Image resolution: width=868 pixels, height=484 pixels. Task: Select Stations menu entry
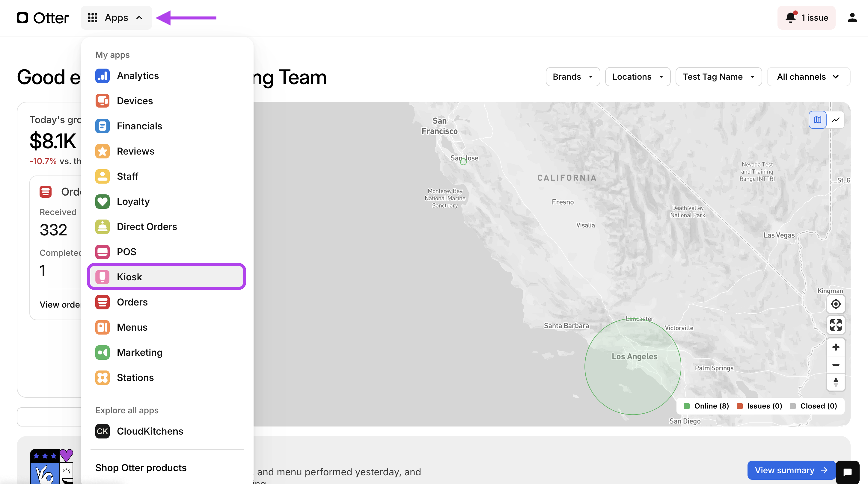click(166, 378)
